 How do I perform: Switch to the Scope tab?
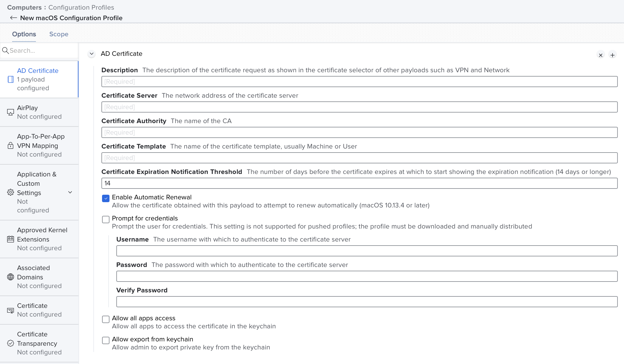(59, 34)
